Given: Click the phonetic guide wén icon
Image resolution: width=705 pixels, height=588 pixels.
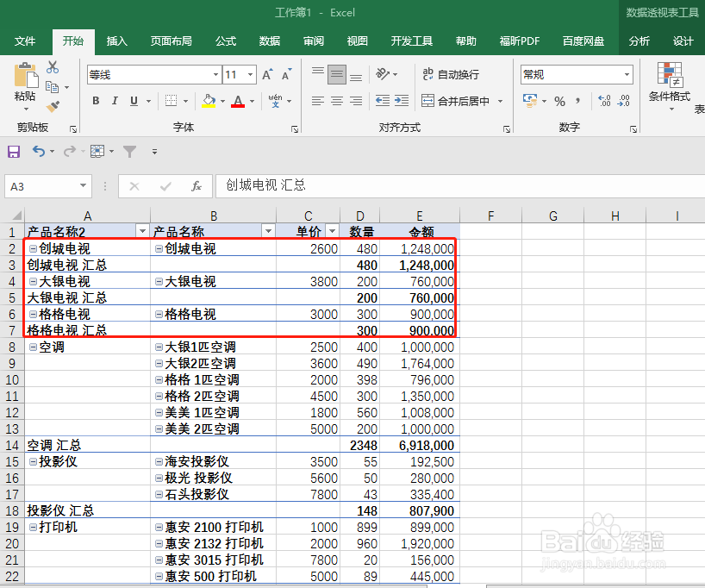Looking at the screenshot, I should tap(275, 101).
